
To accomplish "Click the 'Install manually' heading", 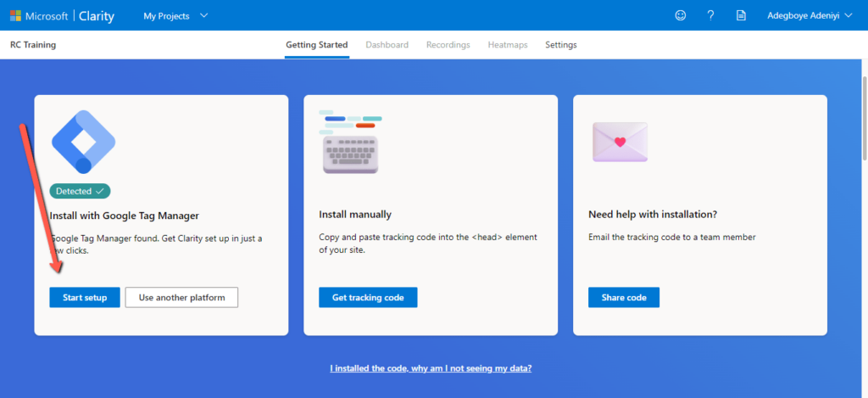I will click(x=355, y=215).
